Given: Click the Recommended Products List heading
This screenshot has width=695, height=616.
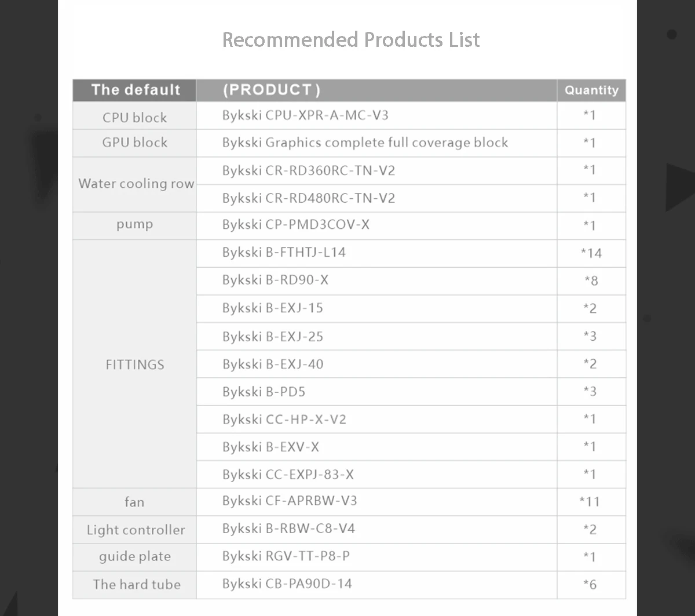Looking at the screenshot, I should (x=351, y=39).
